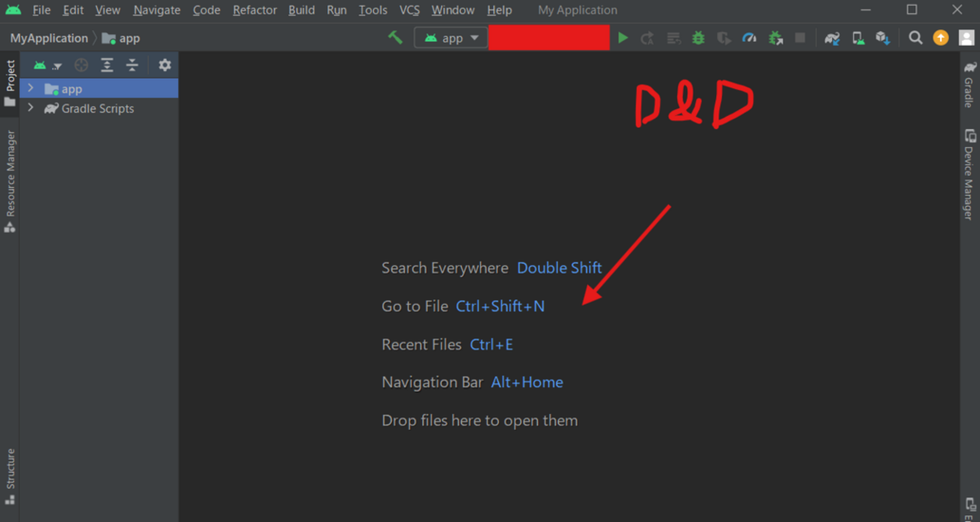Expand the app folder in Project view
Viewport: 980px width, 522px height.
[x=30, y=88]
